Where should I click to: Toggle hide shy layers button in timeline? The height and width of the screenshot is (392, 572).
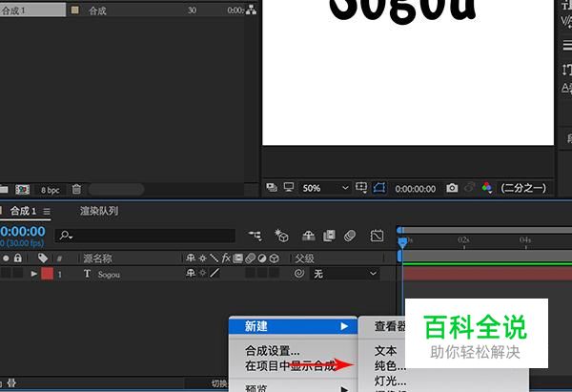(x=308, y=236)
